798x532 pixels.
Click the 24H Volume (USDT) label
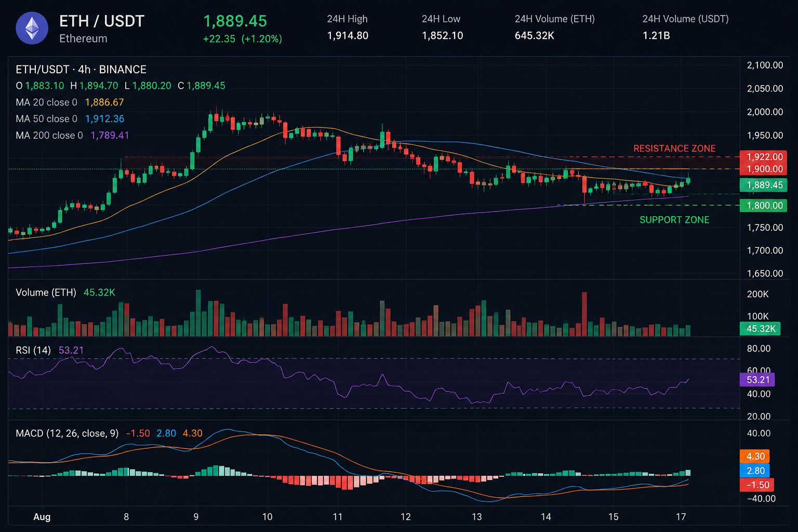point(686,19)
